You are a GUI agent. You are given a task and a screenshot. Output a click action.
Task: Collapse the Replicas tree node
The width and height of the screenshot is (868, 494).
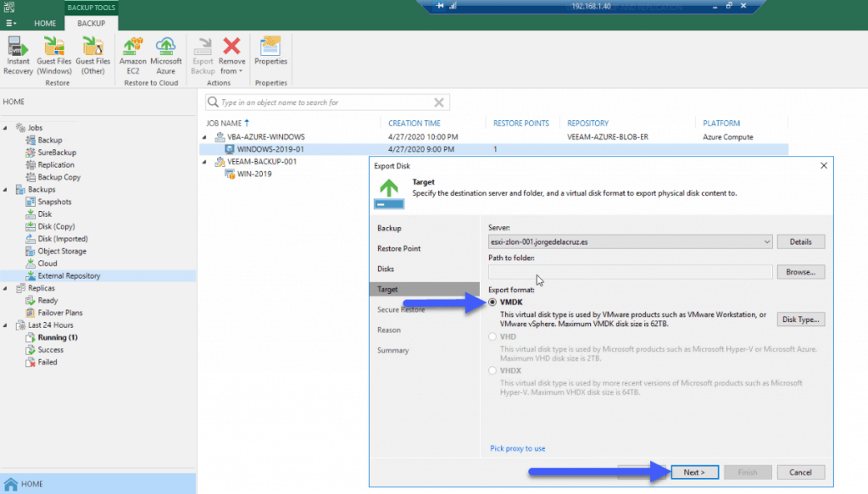6,288
